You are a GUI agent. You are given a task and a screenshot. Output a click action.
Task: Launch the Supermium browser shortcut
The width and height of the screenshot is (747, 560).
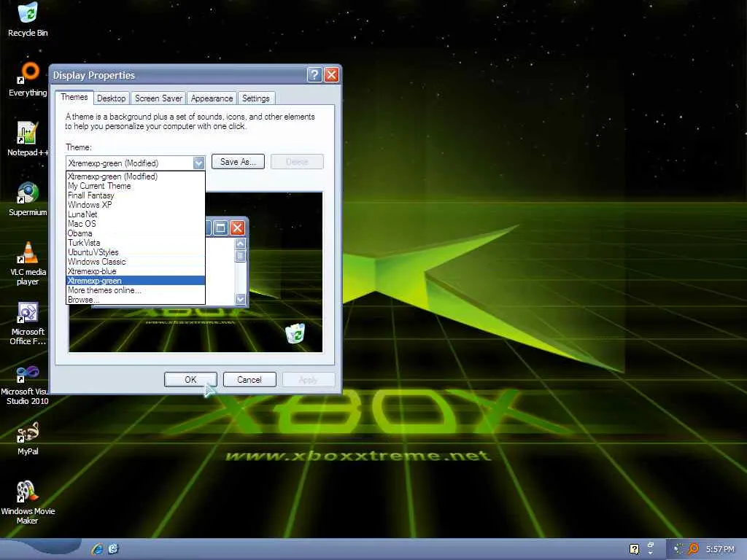tap(28, 199)
